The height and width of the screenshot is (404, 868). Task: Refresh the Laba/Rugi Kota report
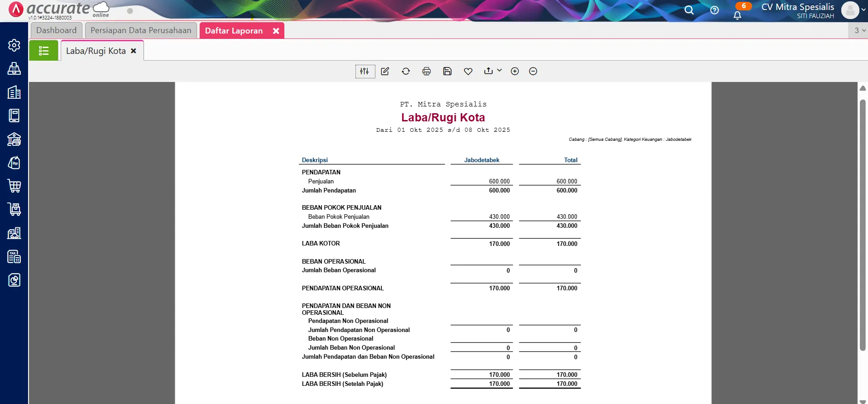pyautogui.click(x=406, y=71)
